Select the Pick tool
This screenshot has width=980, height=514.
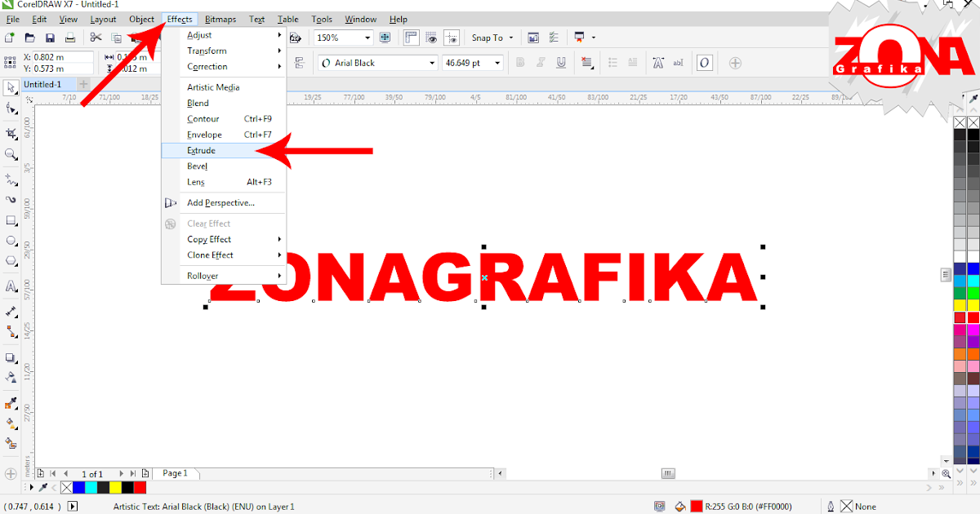point(11,86)
